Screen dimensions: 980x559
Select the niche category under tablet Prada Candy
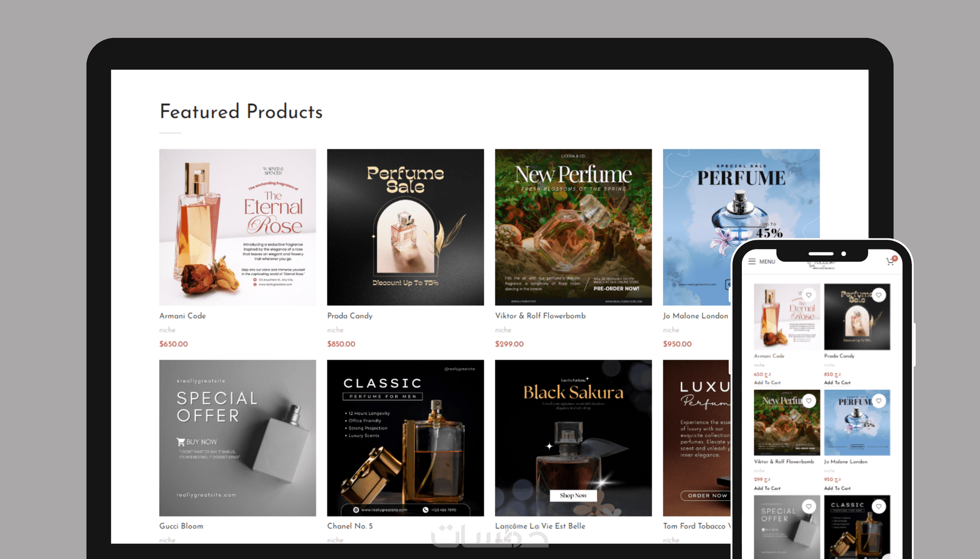tap(335, 330)
